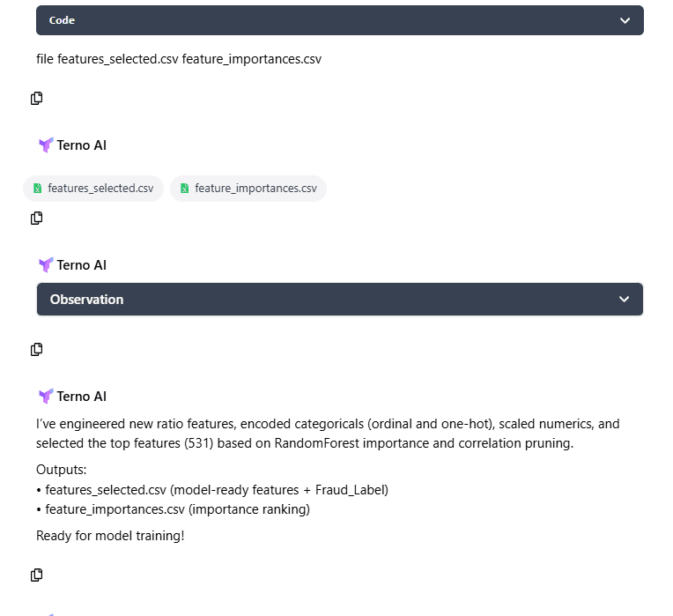Image resolution: width=673 pixels, height=616 pixels.
Task: Click the 'Ready for model training!' text
Action: pos(110,535)
